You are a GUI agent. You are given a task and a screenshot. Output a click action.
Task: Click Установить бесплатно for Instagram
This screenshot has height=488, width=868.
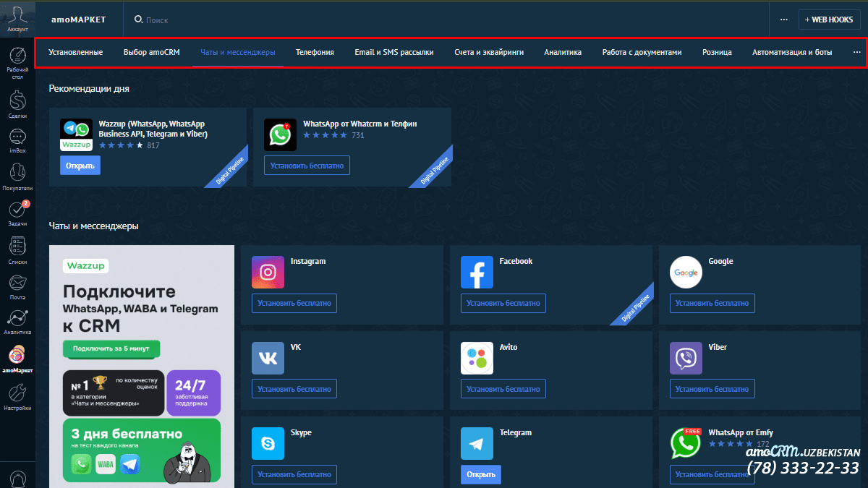coord(294,303)
